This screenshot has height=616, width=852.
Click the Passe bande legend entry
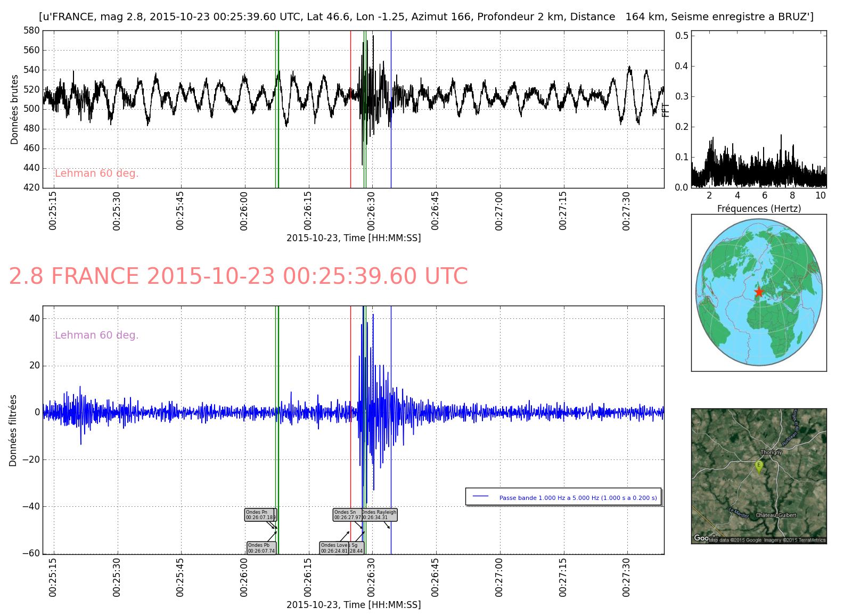[x=578, y=498]
